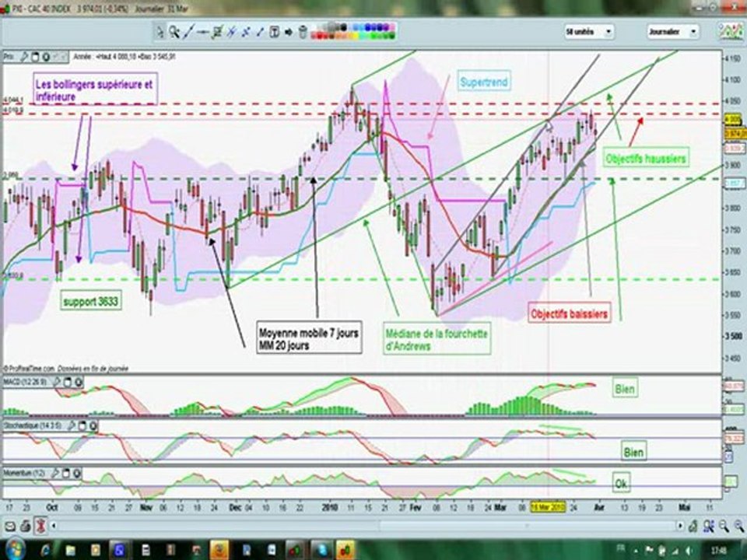Select the cursor pointer tool
The height and width of the screenshot is (560, 747).
click(160, 32)
